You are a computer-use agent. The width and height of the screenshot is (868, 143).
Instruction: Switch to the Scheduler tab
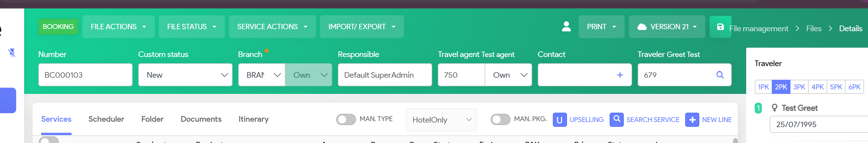(106, 119)
